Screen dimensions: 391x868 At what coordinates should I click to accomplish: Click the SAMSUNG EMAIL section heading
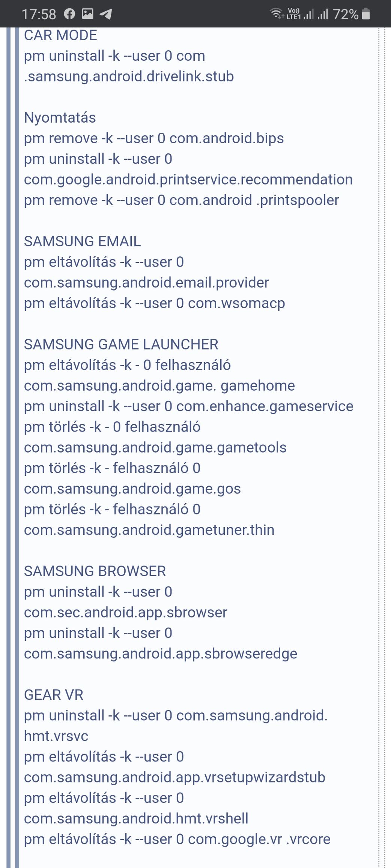click(x=83, y=241)
